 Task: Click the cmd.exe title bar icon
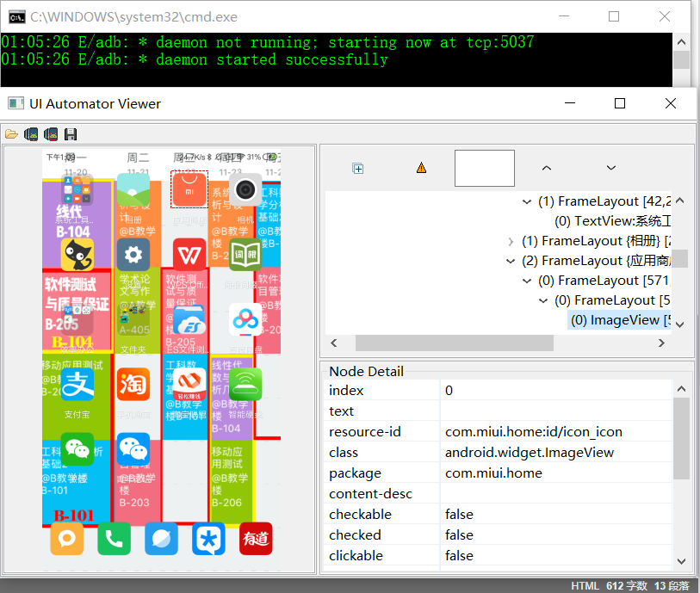[x=17, y=17]
